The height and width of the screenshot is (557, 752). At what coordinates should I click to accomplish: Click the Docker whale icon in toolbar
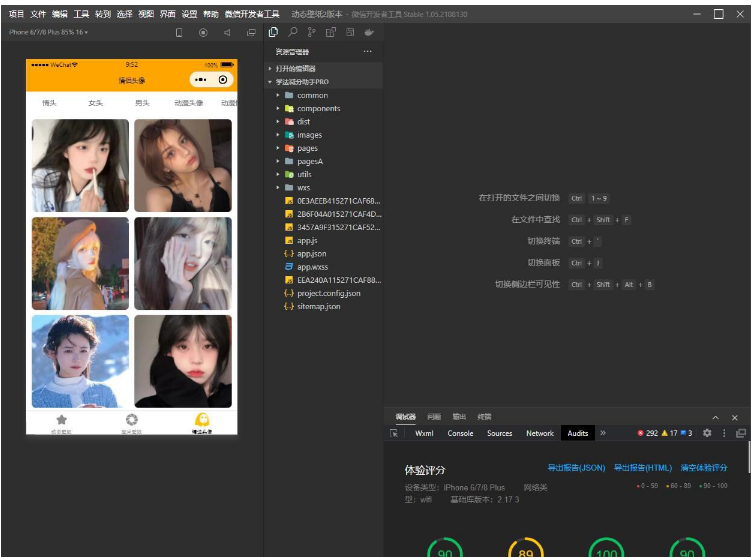click(x=369, y=32)
